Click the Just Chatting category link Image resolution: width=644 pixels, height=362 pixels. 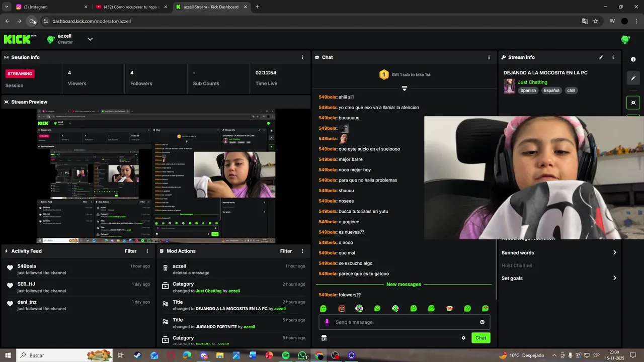tap(532, 82)
